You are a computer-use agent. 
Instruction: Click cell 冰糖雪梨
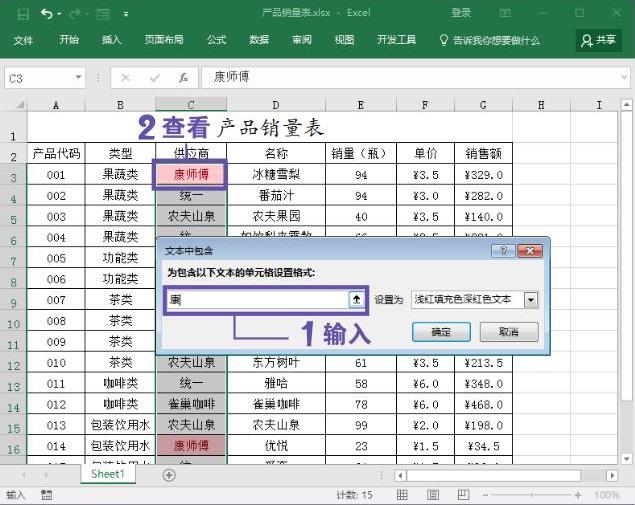coord(276,175)
